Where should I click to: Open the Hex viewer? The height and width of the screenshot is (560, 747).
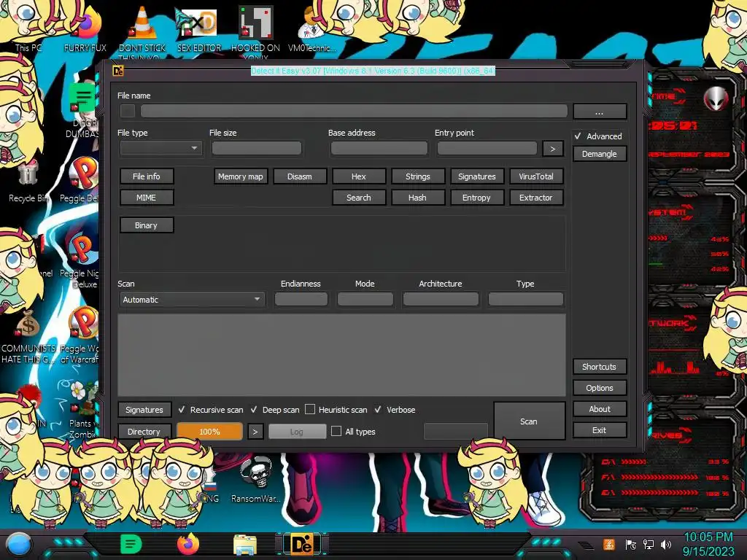point(359,176)
